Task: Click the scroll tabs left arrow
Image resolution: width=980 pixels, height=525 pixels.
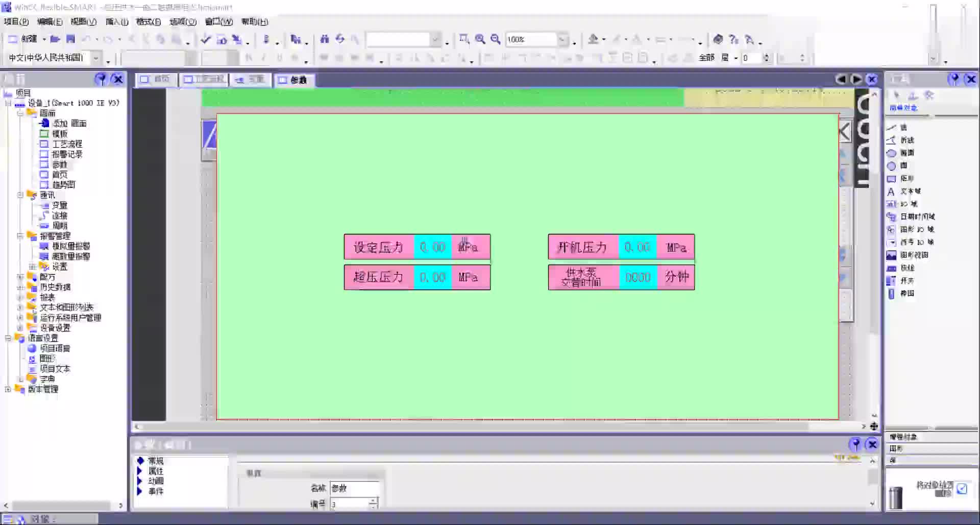Action: (841, 79)
